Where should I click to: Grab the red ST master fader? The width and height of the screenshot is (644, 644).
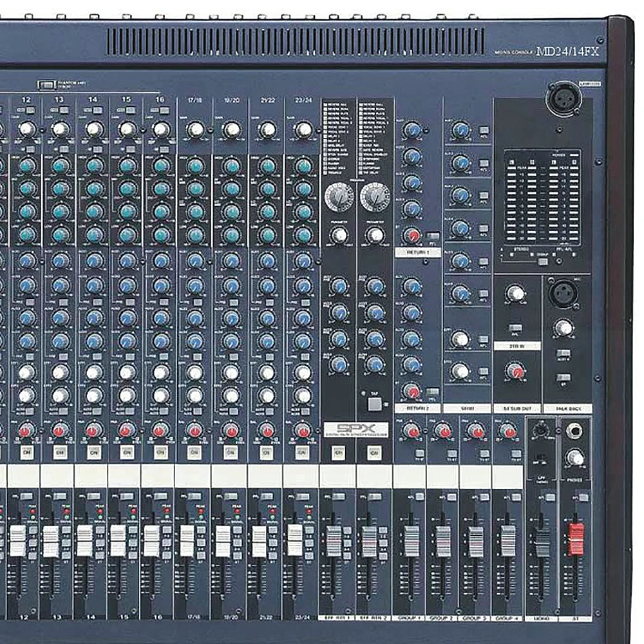[575, 539]
